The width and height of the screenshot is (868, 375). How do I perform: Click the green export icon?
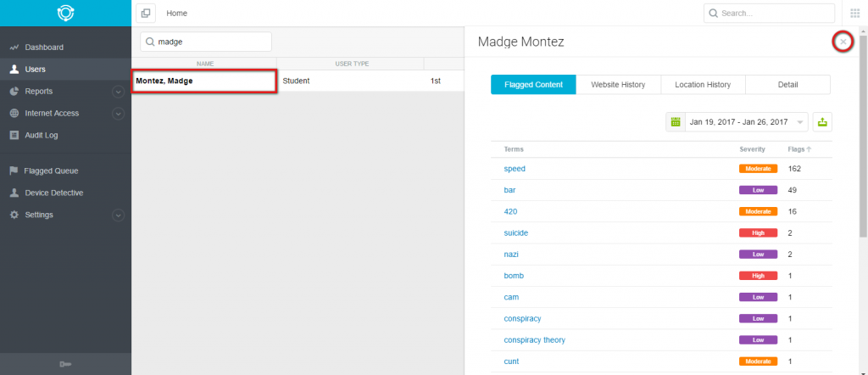[822, 122]
